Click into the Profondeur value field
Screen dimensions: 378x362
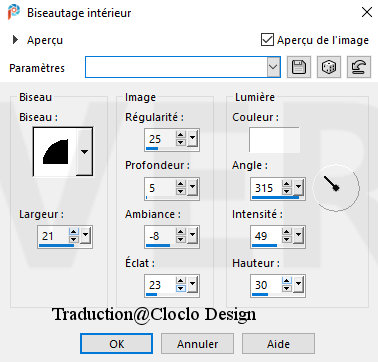tap(160, 188)
